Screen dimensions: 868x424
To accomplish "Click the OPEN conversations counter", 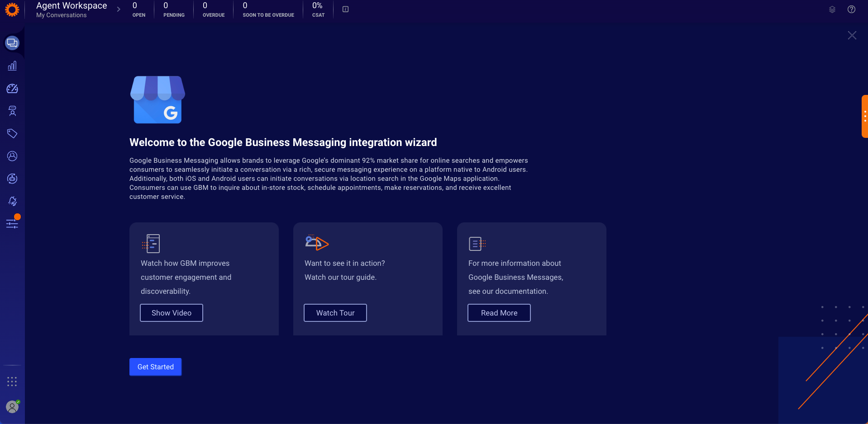I will coord(138,9).
